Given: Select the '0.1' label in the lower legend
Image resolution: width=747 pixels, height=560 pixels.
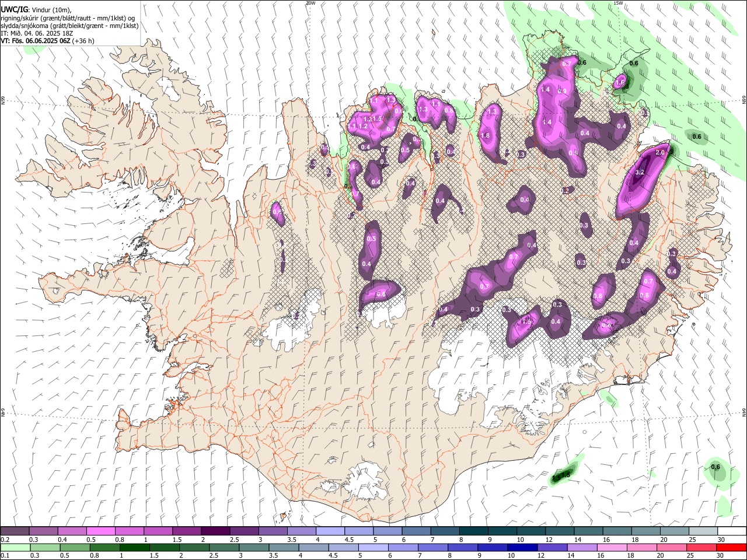Looking at the screenshot, I should [5, 556].
